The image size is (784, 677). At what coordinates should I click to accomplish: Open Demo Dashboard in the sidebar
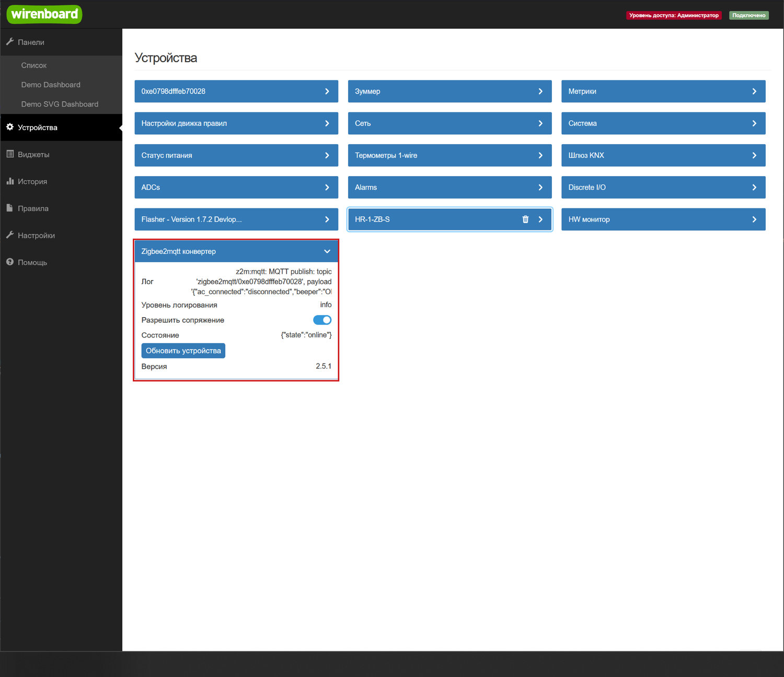[51, 85]
